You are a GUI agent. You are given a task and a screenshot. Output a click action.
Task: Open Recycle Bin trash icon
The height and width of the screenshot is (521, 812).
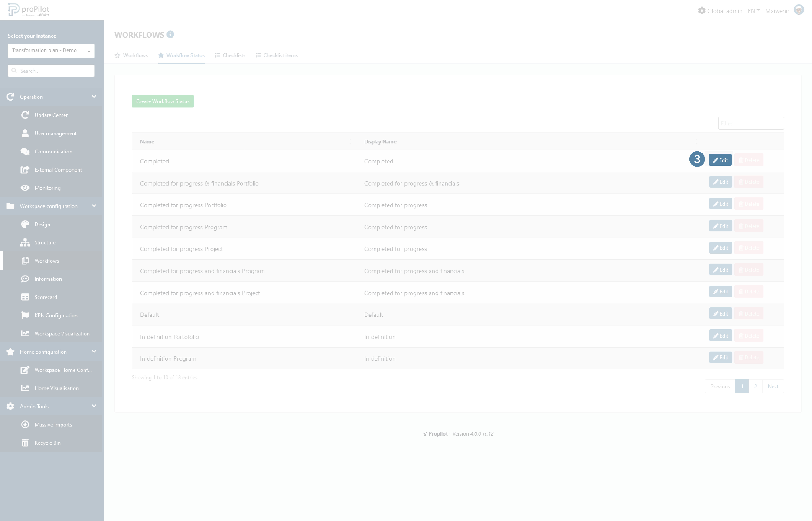tap(25, 443)
